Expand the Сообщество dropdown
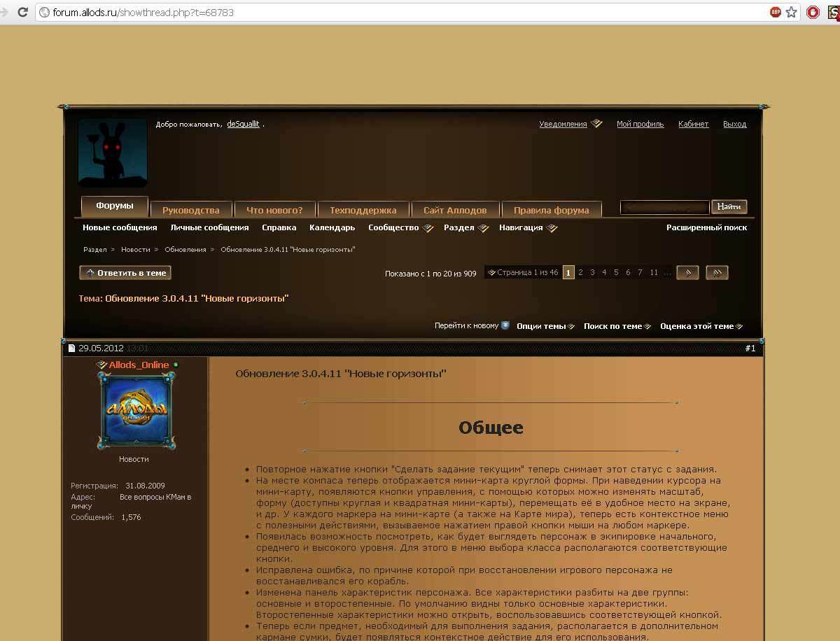This screenshot has width=840, height=641. coord(400,227)
